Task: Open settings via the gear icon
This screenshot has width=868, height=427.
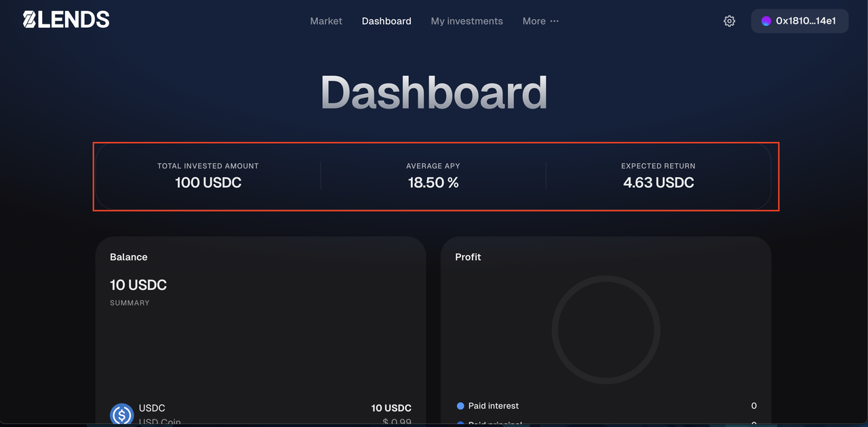Action: pyautogui.click(x=729, y=21)
